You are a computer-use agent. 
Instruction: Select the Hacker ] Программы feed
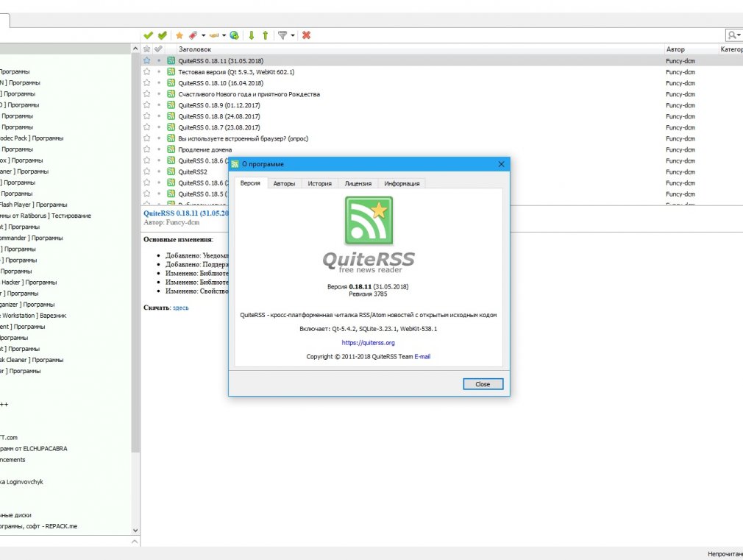pos(29,283)
